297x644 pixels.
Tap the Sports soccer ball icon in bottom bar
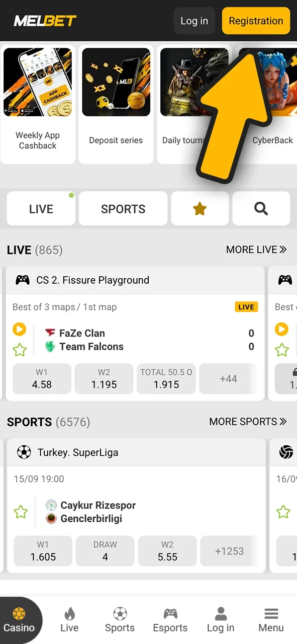[x=120, y=619]
